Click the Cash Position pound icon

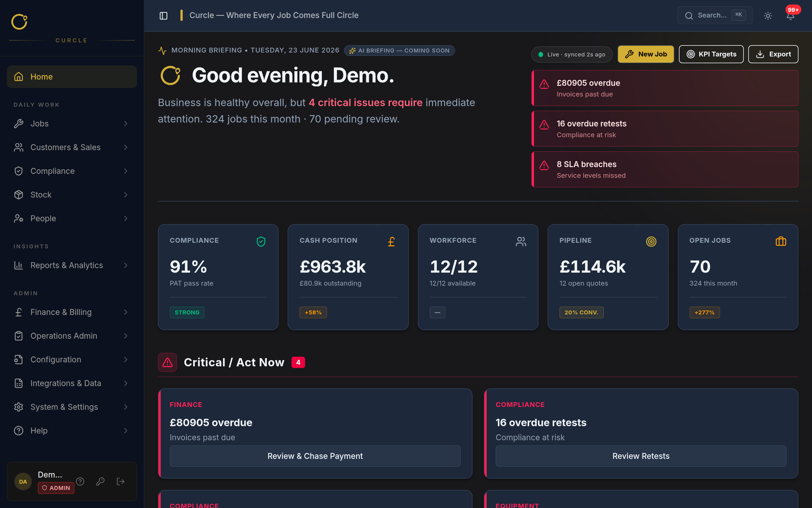click(x=391, y=242)
